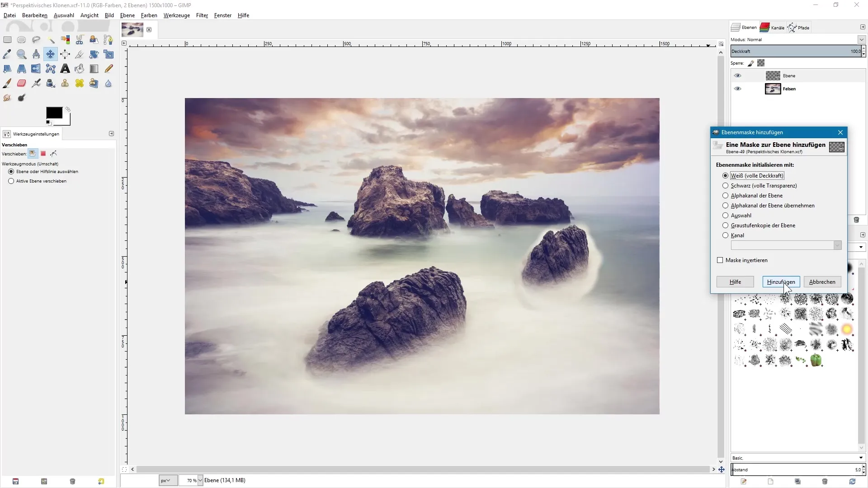868x488 pixels.
Task: Open the Filter menu
Action: pyautogui.click(x=202, y=15)
